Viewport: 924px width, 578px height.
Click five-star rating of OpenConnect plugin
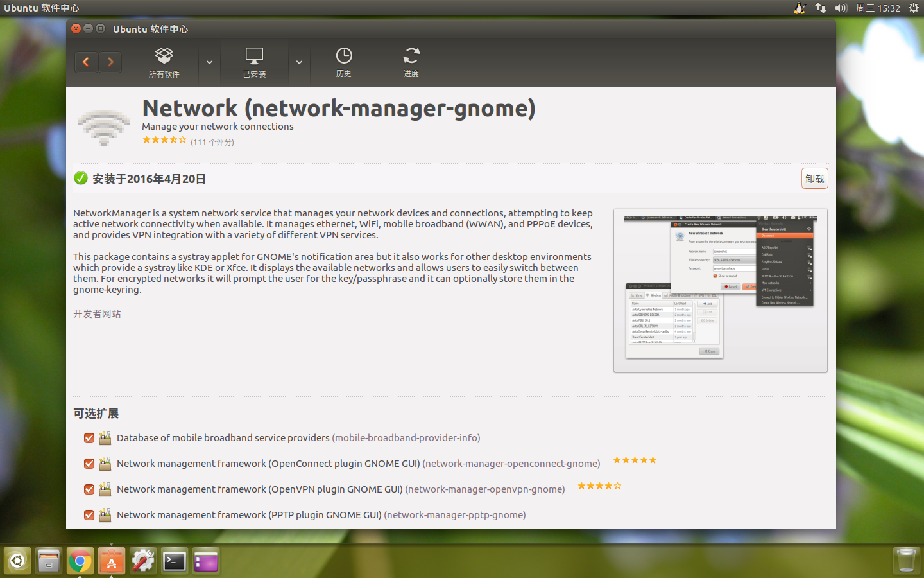click(635, 460)
